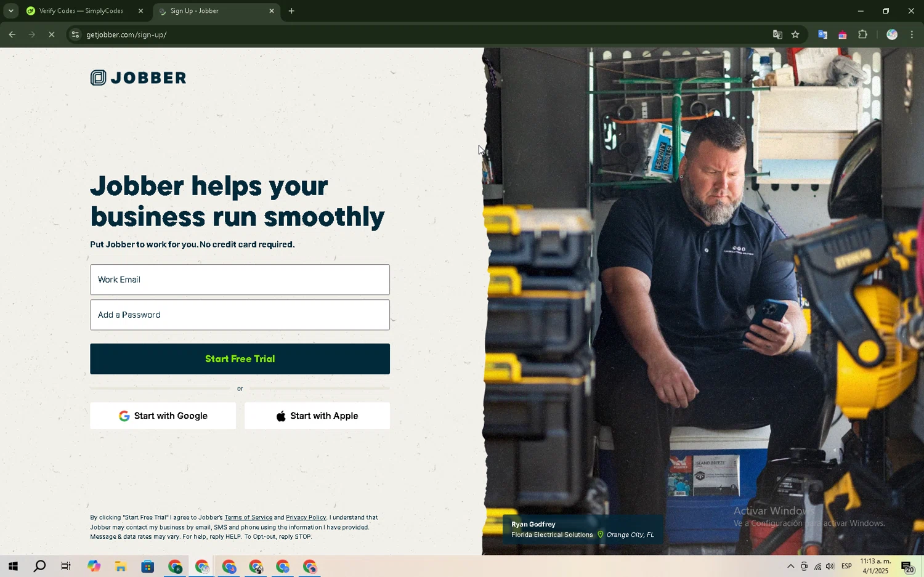Viewport: 924px width, 577px height.
Task: Focus the Add a Password field
Action: point(240,315)
